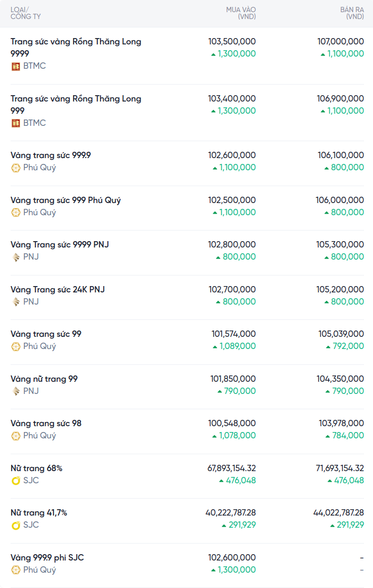Click SJC ring logo under Nữ trang 68%
This screenshot has height=588, width=373.
pyautogui.click(x=16, y=480)
